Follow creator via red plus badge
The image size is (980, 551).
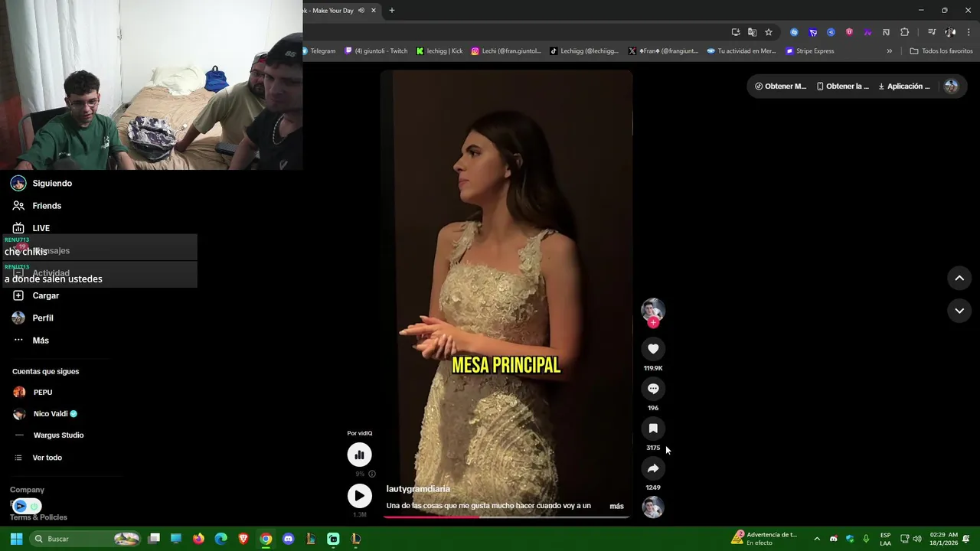coord(653,323)
